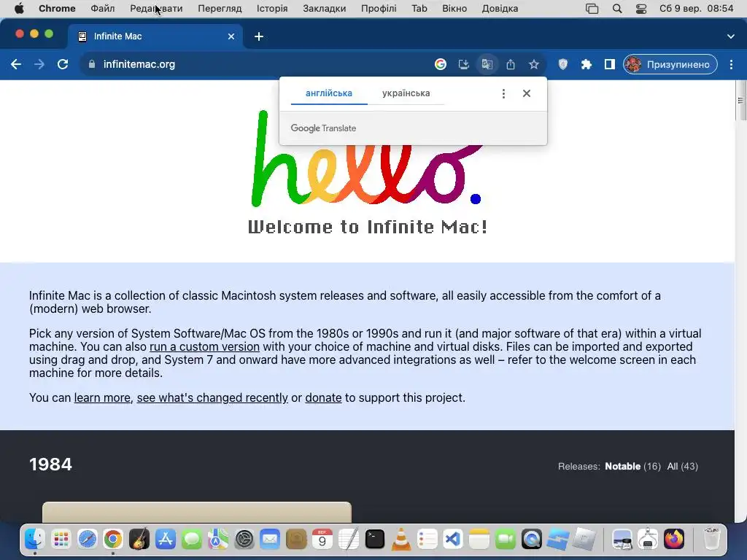Toggle the Chrome side panel

pos(609,64)
